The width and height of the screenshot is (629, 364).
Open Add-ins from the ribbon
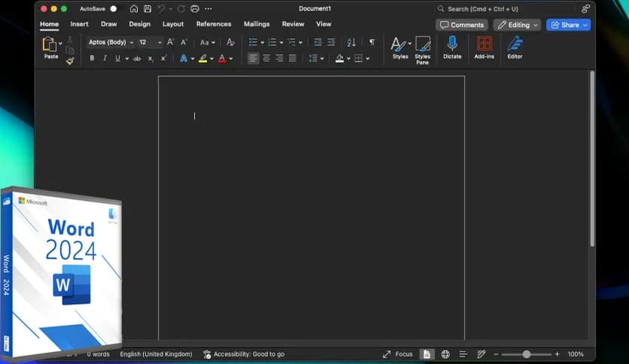[485, 47]
